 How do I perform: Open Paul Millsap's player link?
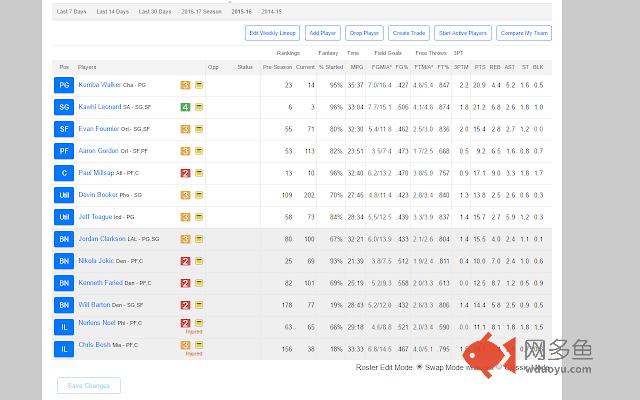point(96,173)
